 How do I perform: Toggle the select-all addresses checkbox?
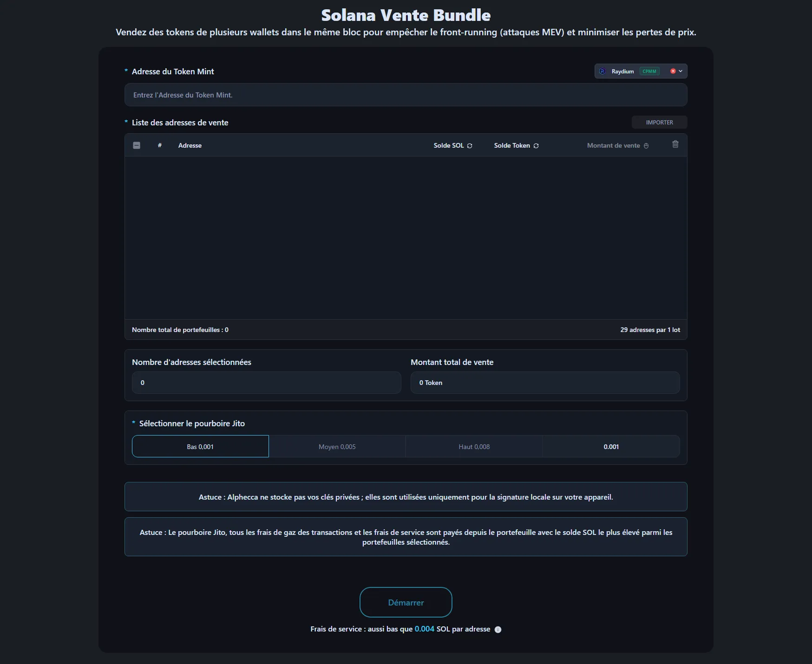pos(137,145)
